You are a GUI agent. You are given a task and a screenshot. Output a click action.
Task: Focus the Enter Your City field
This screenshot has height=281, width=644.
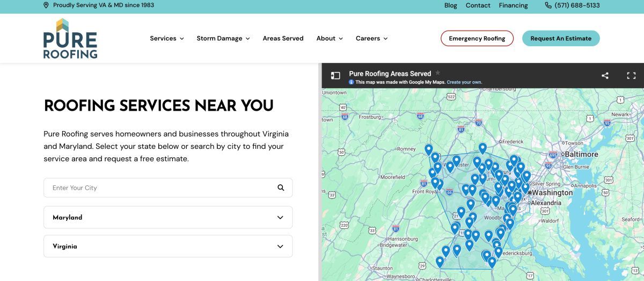[168, 188]
